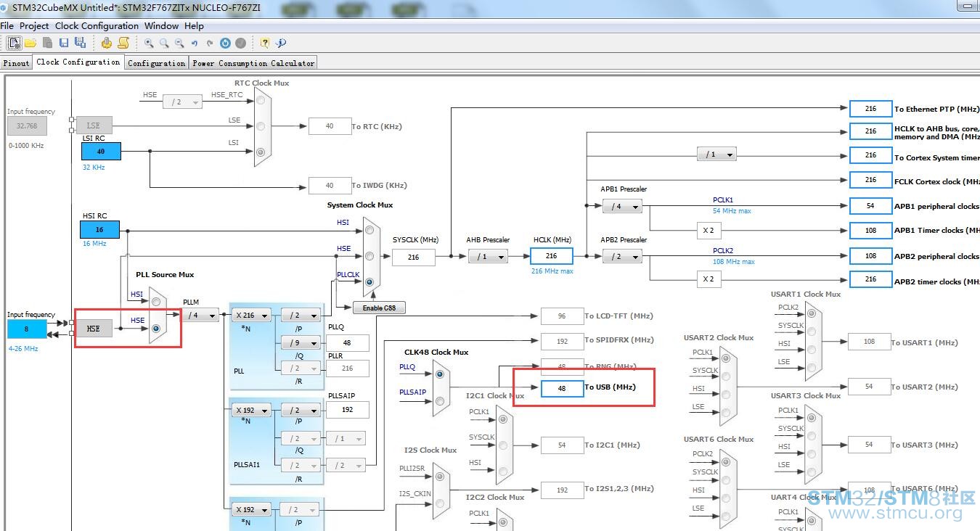Click the LSI RC 40 value box
Screen dimensions: 980x531
(101, 151)
